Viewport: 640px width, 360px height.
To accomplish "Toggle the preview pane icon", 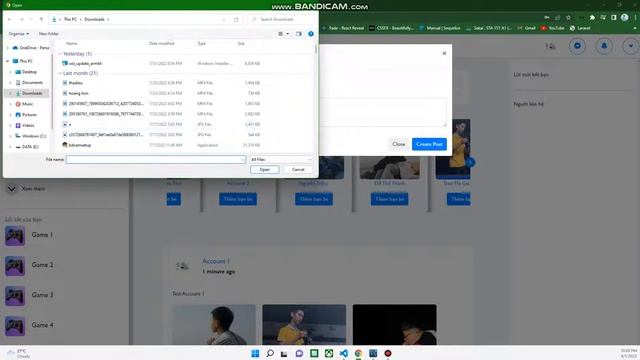I will [x=299, y=34].
